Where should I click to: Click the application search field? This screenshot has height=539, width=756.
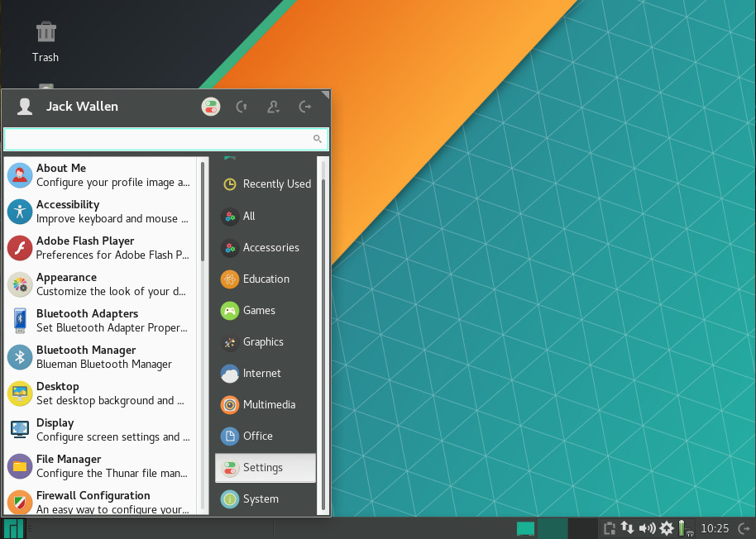(x=157, y=139)
